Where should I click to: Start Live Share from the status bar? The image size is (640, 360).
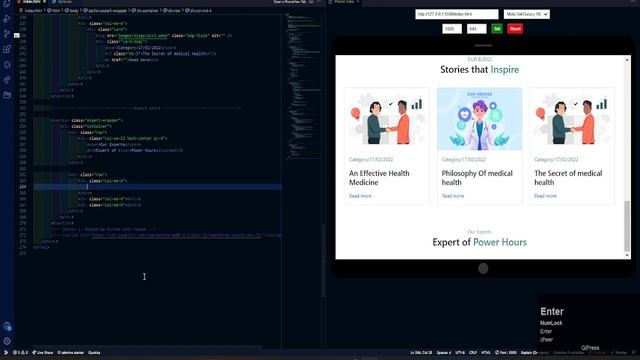tap(42, 353)
